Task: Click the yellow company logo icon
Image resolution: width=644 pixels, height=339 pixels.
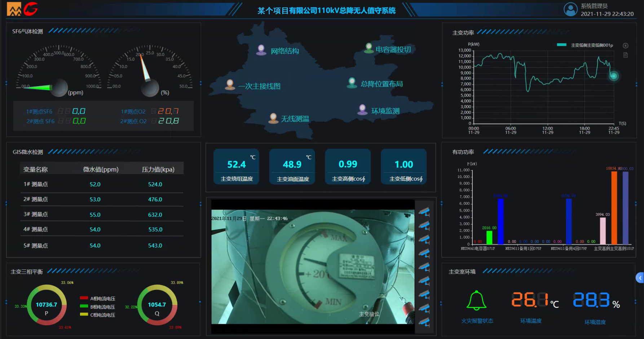Action: coord(14,9)
